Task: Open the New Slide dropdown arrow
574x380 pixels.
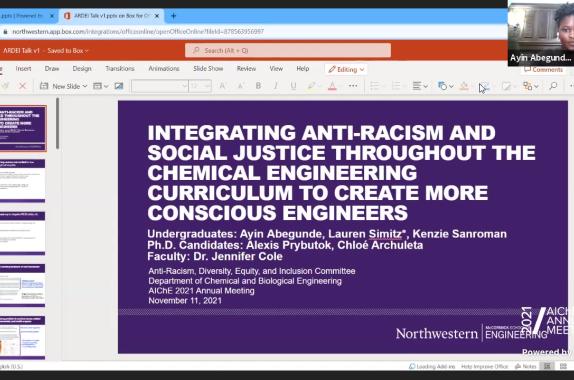Action: 85,86
